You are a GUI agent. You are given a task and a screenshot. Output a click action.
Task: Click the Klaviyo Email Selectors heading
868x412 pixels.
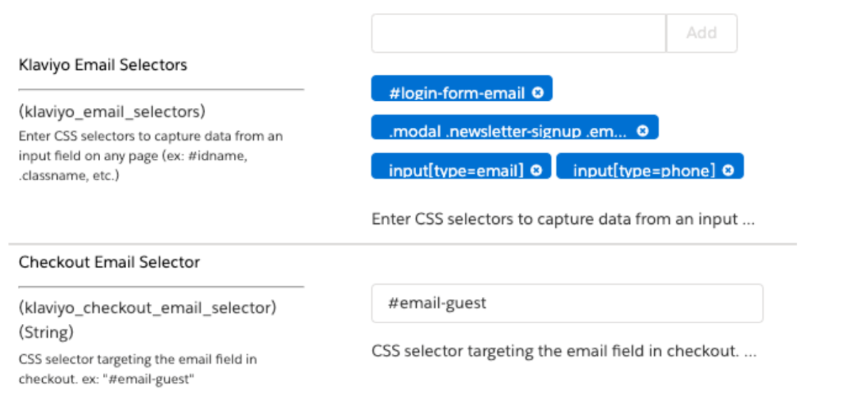point(103,65)
